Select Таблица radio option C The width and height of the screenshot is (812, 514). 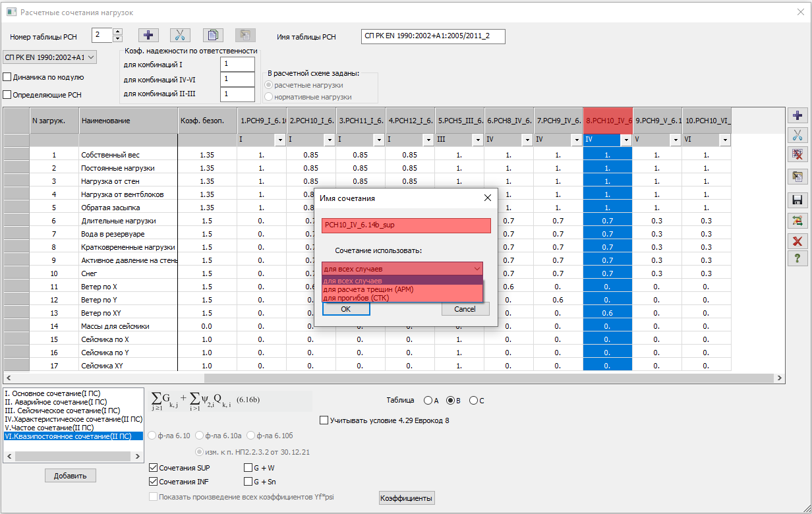[473, 401]
